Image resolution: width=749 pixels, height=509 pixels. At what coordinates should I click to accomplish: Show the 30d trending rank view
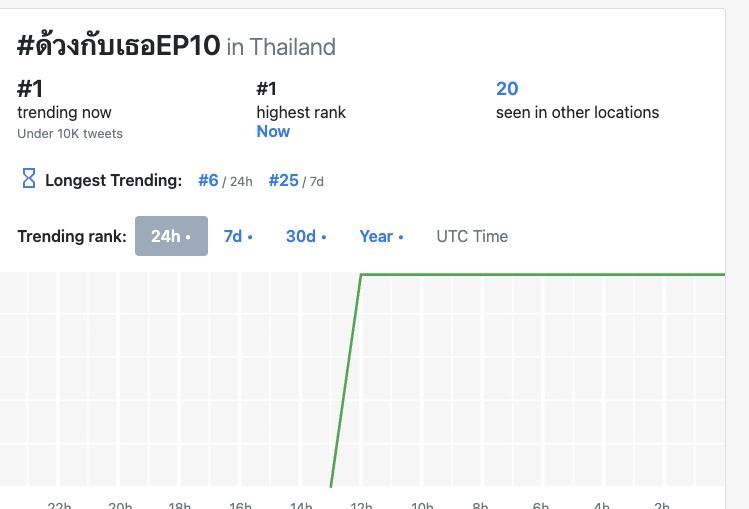click(x=306, y=236)
